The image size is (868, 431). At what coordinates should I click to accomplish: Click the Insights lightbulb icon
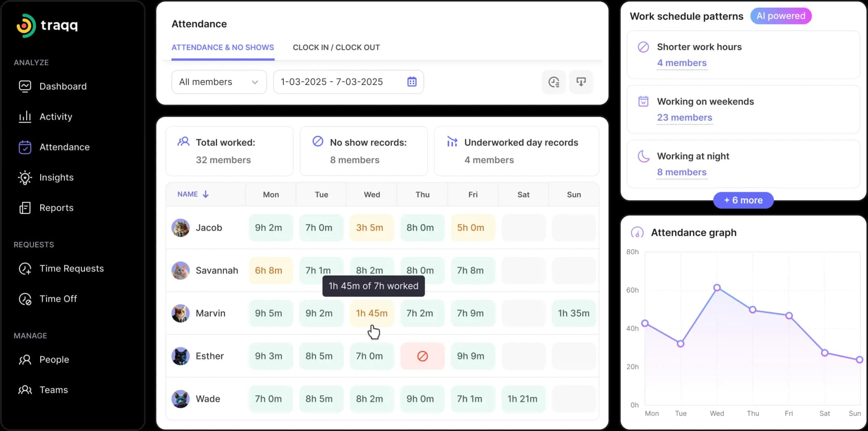[25, 177]
